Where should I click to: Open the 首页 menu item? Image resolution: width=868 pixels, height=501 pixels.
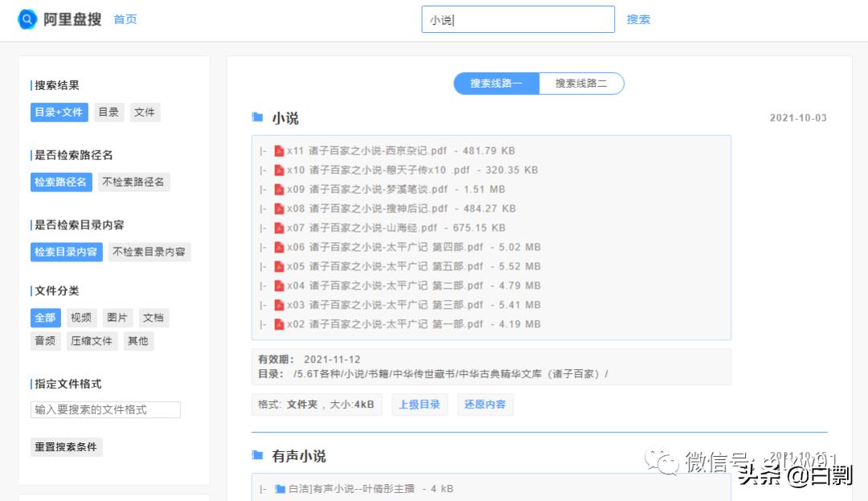125,18
